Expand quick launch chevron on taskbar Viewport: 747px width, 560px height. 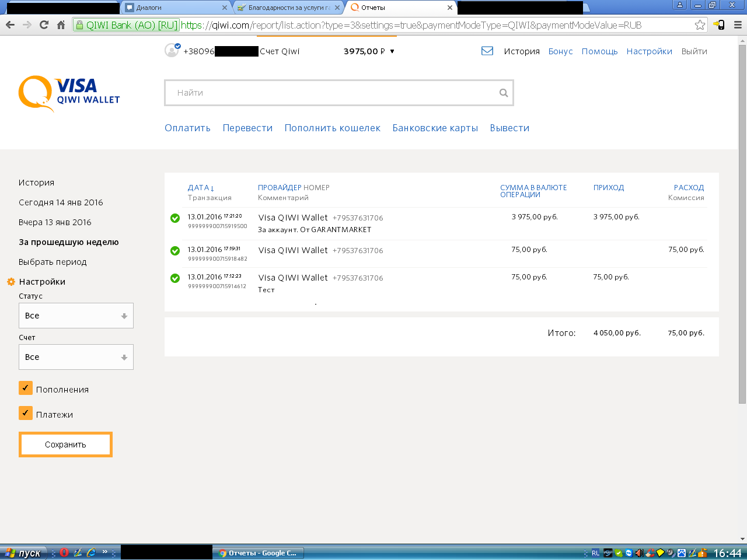[x=105, y=551]
